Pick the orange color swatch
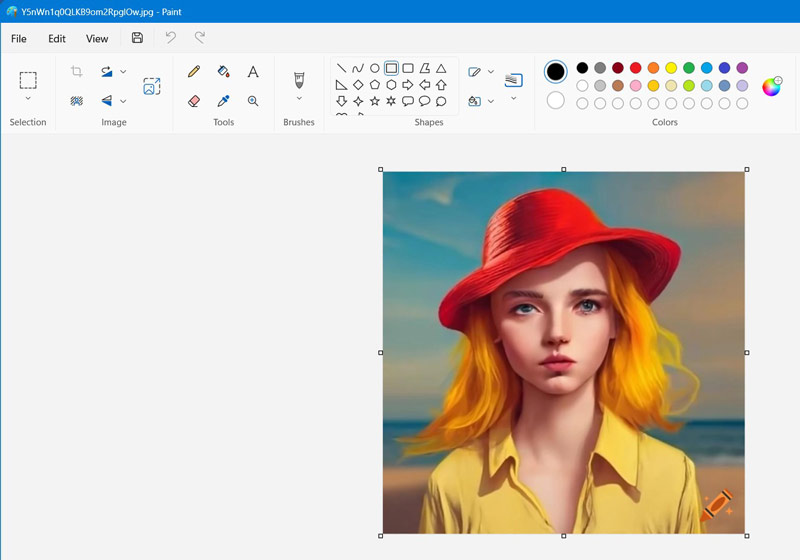This screenshot has height=560, width=800. [x=653, y=68]
